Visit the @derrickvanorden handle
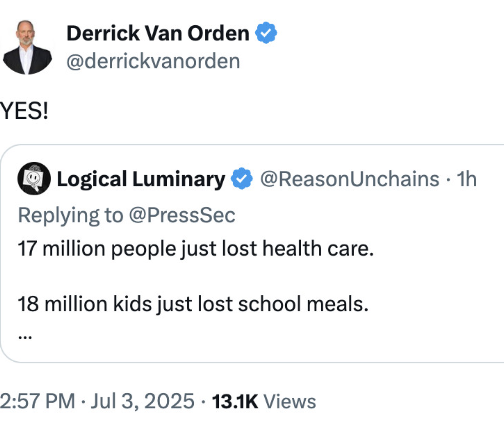 coord(153,61)
